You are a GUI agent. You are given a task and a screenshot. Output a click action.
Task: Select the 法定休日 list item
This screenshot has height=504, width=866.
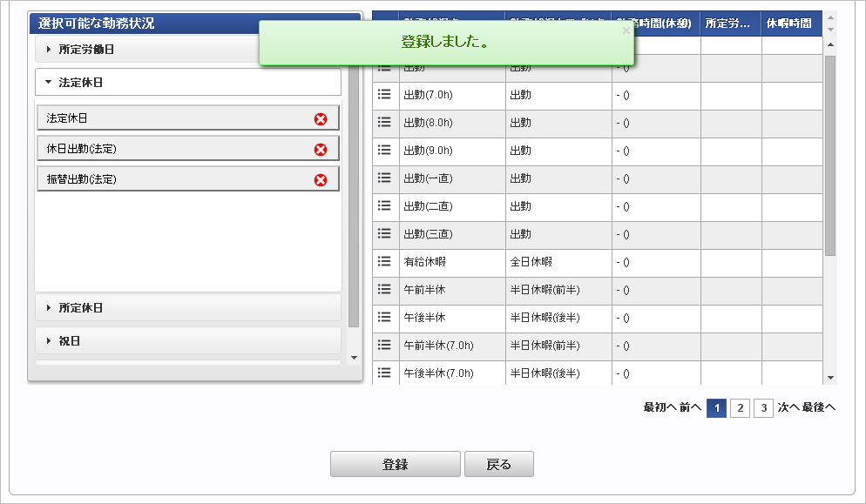pos(188,118)
